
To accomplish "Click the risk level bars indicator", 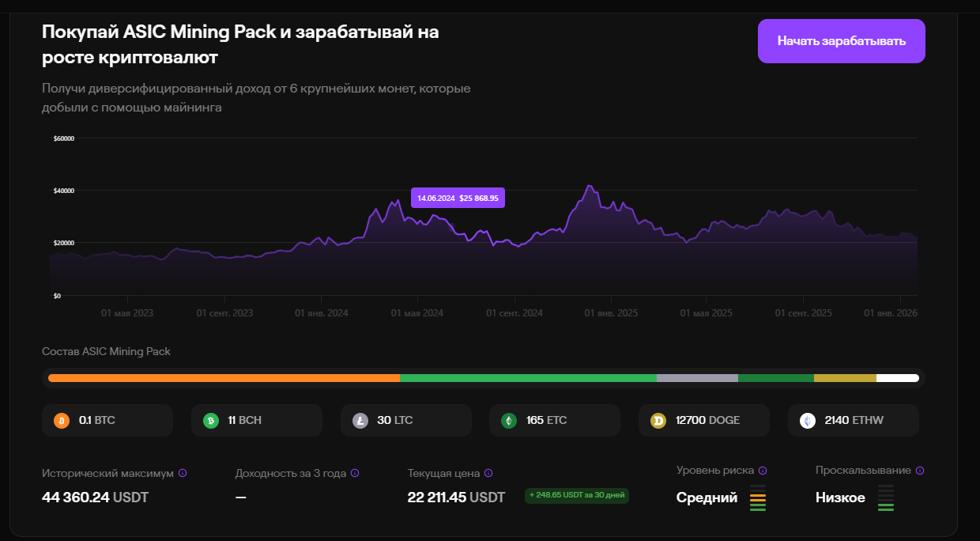I will [x=758, y=498].
